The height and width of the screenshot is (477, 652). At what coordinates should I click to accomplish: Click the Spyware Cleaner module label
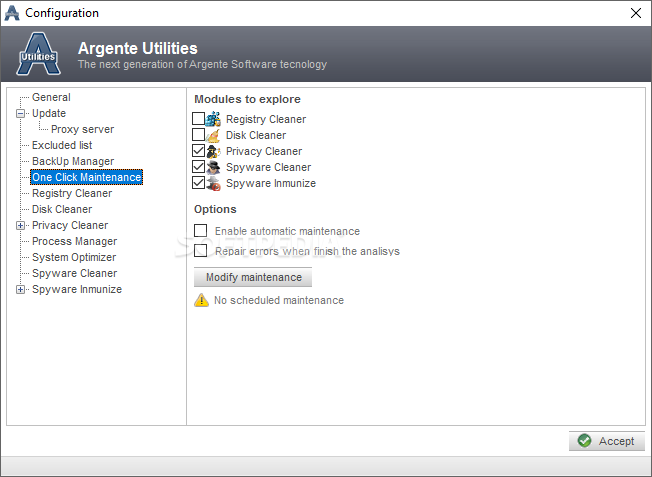pyautogui.click(x=268, y=167)
